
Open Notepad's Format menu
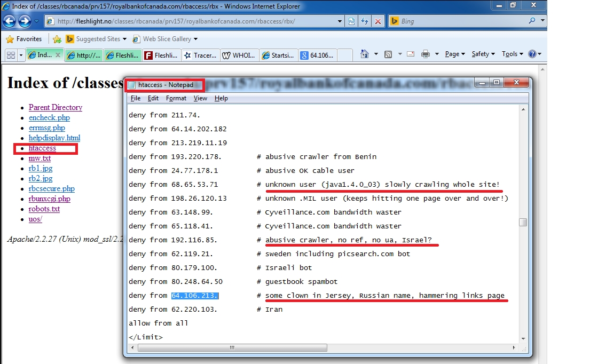pyautogui.click(x=176, y=98)
